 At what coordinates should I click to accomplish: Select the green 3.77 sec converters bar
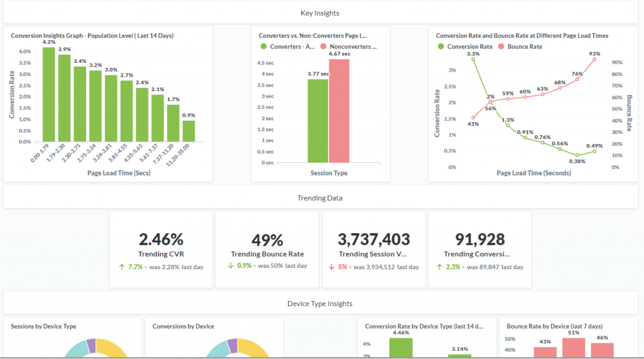coord(318,121)
